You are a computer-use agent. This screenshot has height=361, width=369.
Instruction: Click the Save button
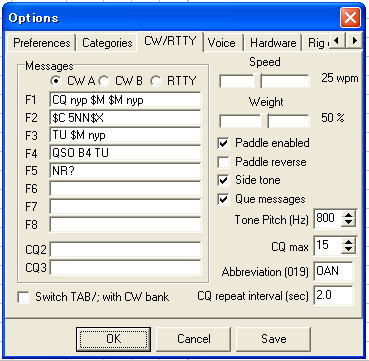[274, 339]
